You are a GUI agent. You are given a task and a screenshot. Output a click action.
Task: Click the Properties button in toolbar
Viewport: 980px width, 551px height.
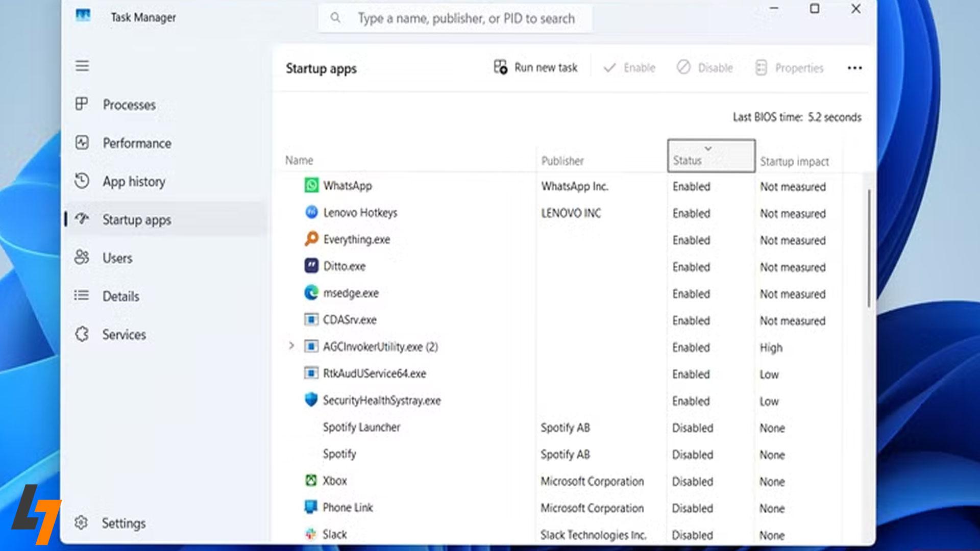click(789, 68)
